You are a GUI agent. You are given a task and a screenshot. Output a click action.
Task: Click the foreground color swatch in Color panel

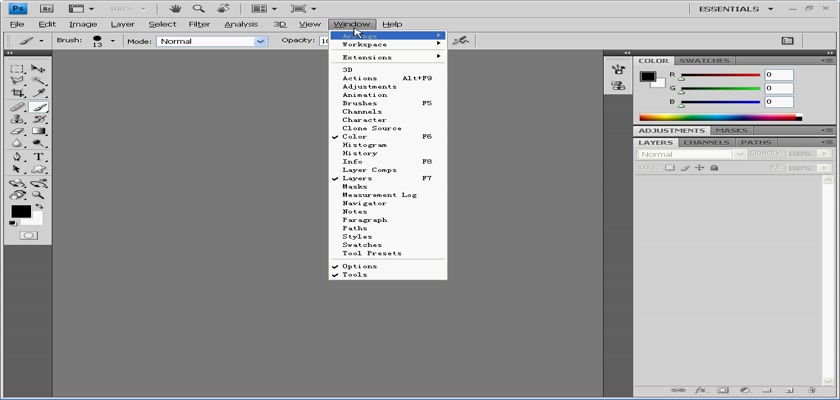coord(648,77)
